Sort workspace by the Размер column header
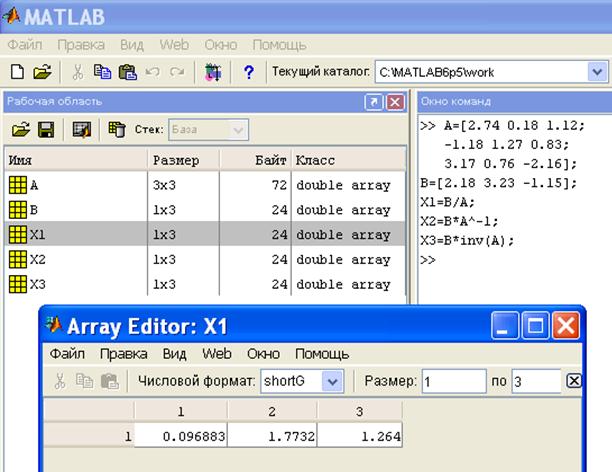This screenshot has width=612, height=472. (x=183, y=160)
